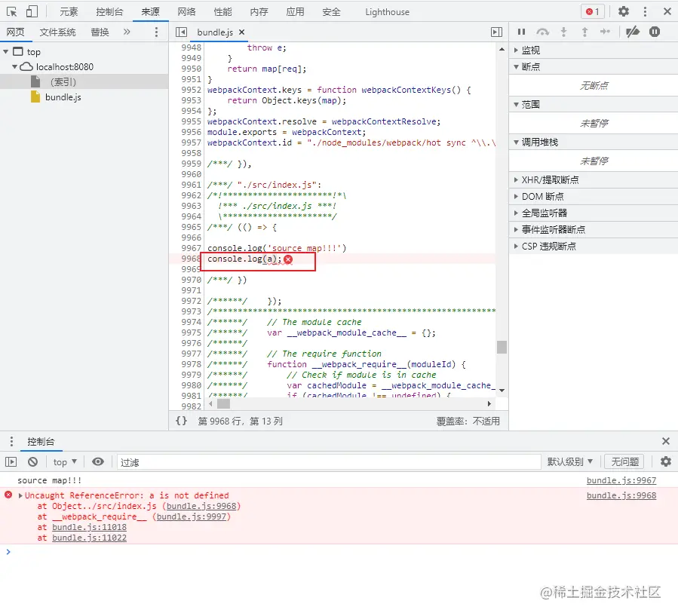The height and width of the screenshot is (616, 678).
Task: Pause script execution
Action: pyautogui.click(x=521, y=32)
